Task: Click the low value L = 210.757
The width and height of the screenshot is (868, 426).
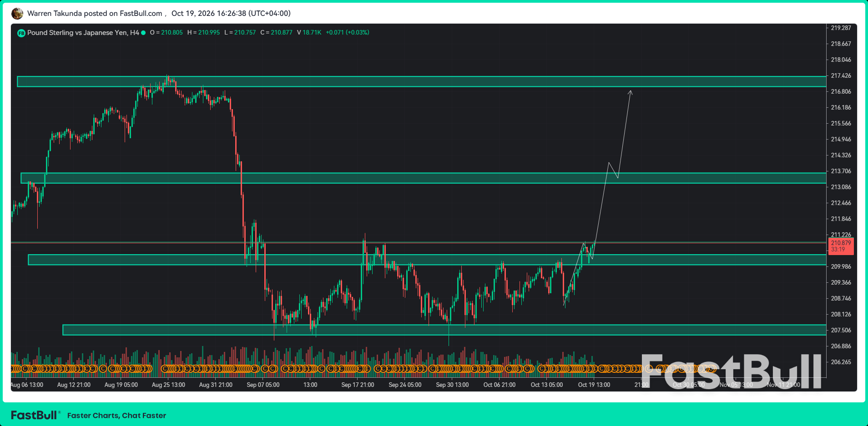Action: [x=240, y=33]
